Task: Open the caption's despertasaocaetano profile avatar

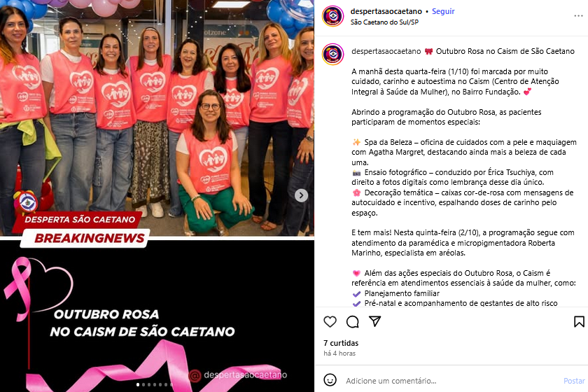Action: pos(332,55)
